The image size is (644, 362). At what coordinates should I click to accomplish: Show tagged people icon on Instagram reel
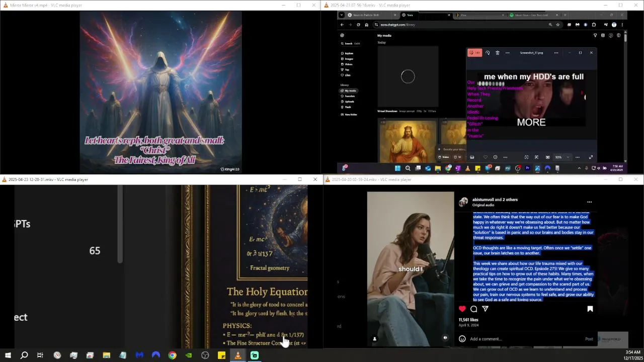pyautogui.click(x=374, y=339)
